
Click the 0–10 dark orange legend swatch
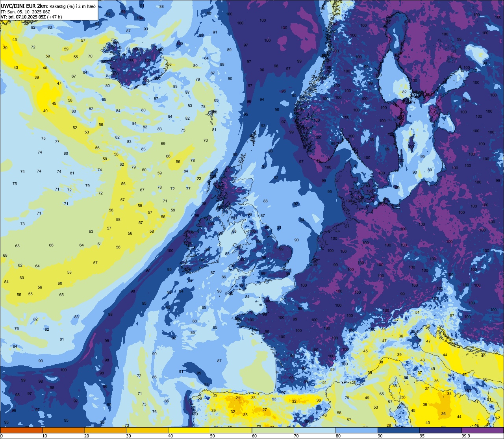tap(21, 430)
